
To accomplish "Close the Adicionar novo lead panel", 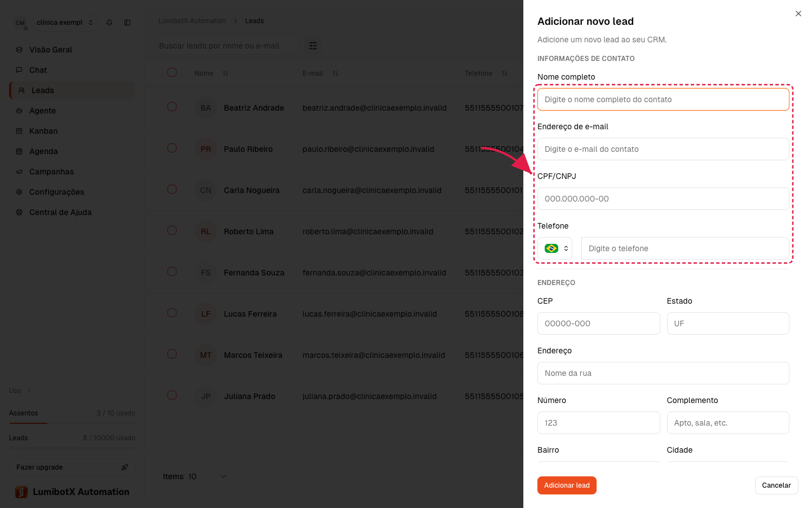I will tap(798, 14).
